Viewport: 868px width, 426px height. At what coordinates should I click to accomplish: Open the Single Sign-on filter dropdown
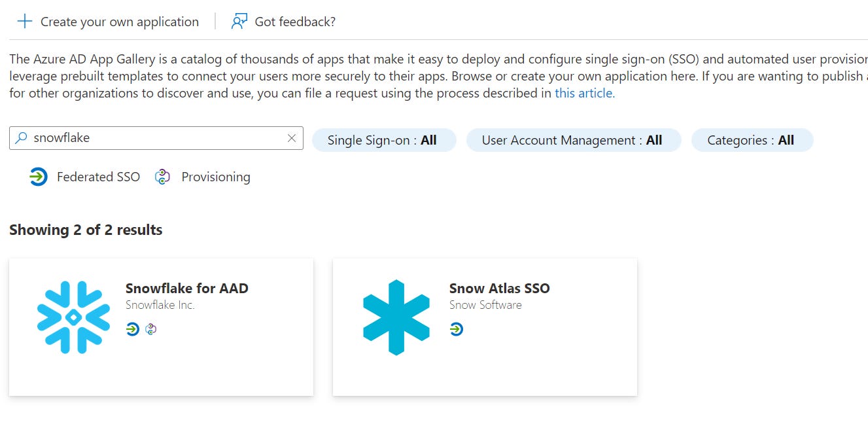click(384, 139)
